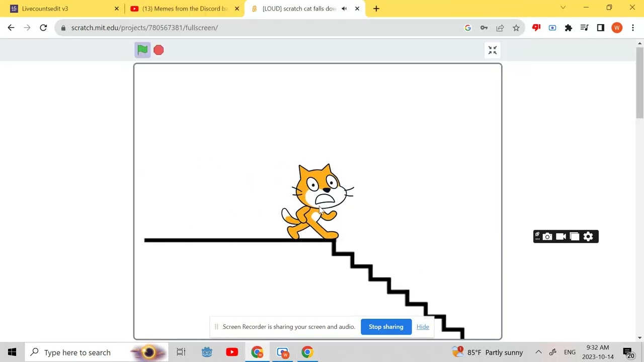644x362 pixels.
Task: View site information lock icon
Action: (x=63, y=28)
